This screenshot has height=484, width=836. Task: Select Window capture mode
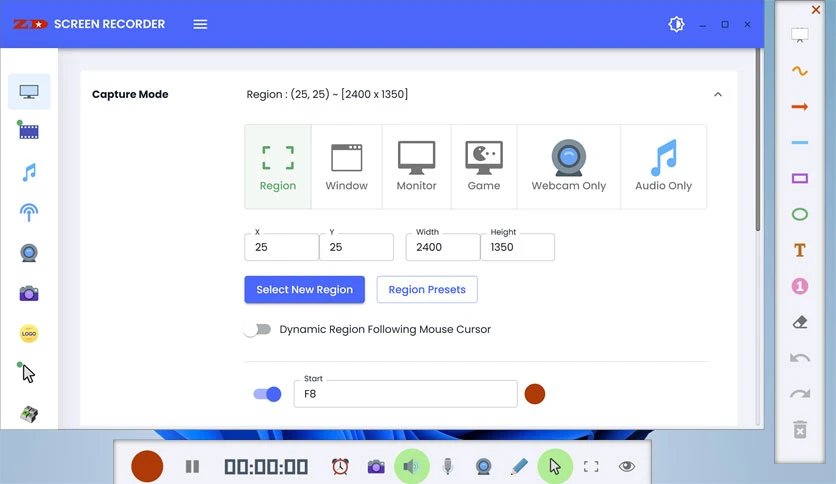point(347,167)
